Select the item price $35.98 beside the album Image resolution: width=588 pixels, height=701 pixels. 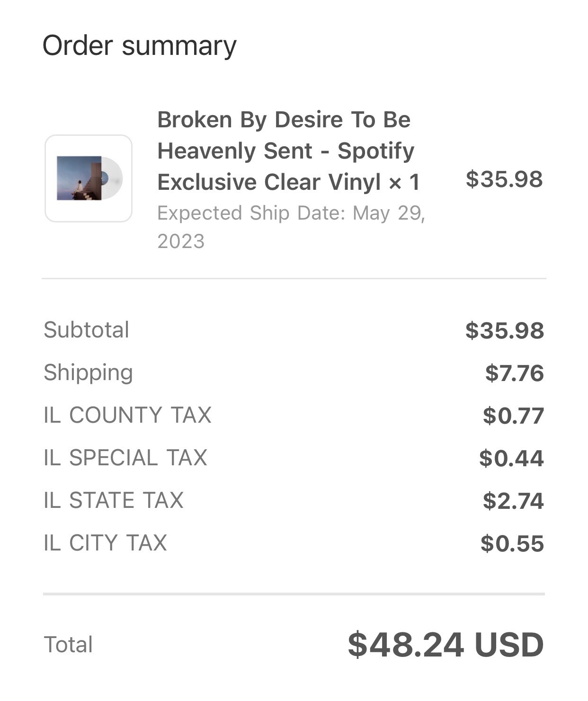point(504,179)
